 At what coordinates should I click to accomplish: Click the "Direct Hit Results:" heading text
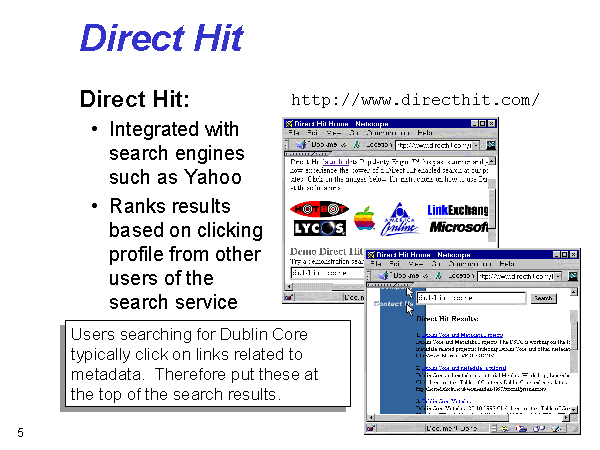[x=448, y=319]
